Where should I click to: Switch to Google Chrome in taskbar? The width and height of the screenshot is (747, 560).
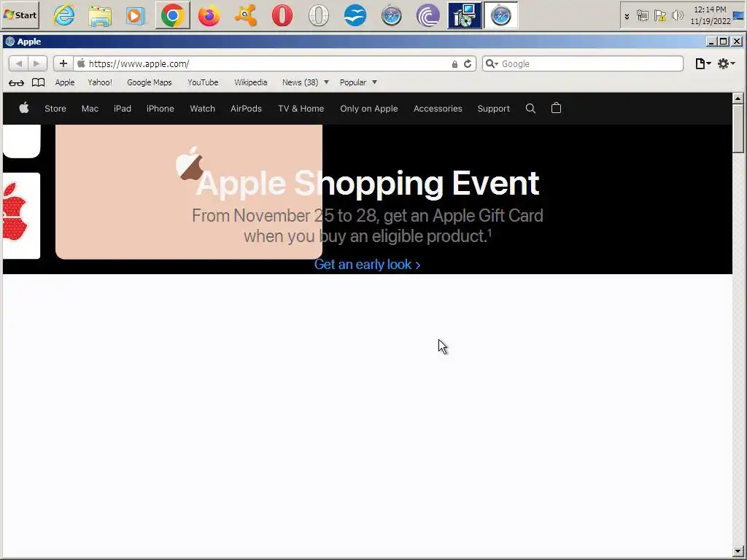click(172, 15)
